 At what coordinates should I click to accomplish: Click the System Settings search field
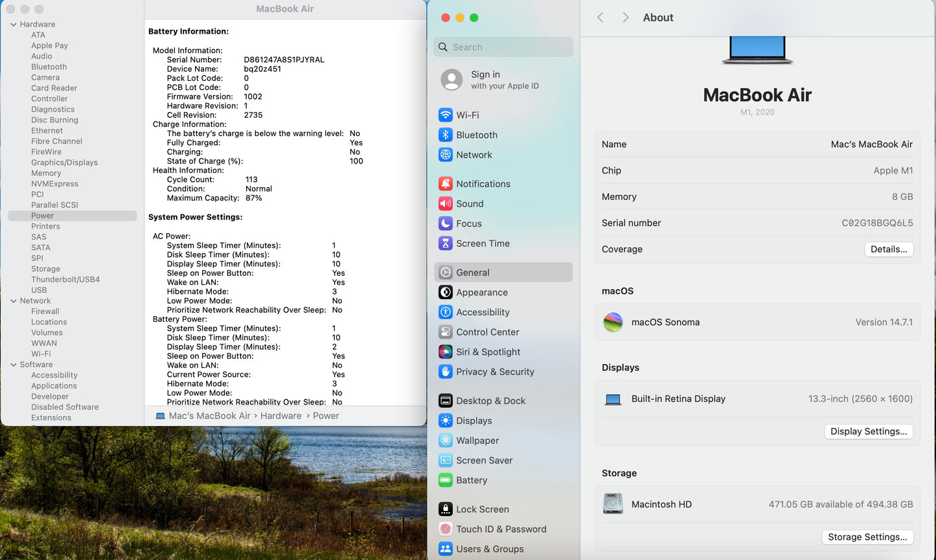503,47
